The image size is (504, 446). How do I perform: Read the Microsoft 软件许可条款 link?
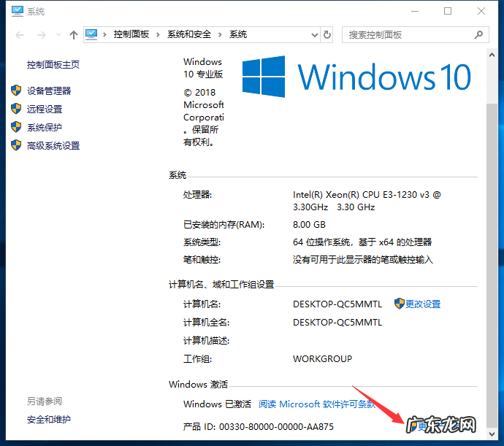(317, 404)
